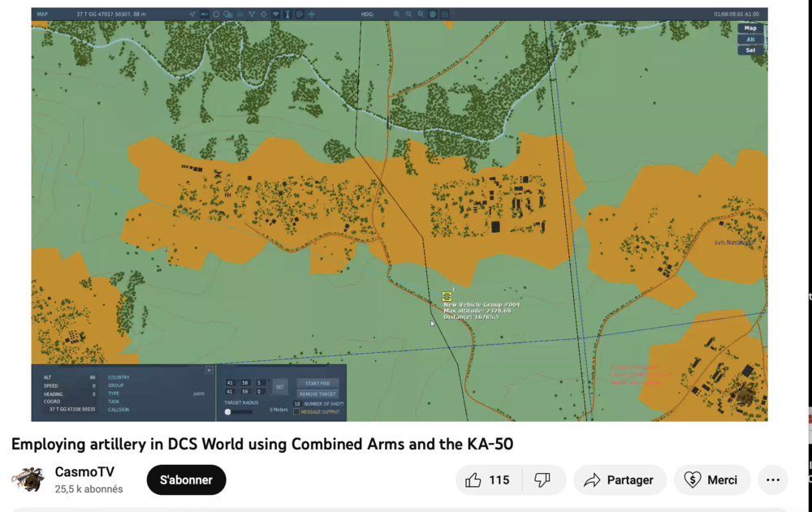Open CasmoTV channel avatar

[28, 479]
